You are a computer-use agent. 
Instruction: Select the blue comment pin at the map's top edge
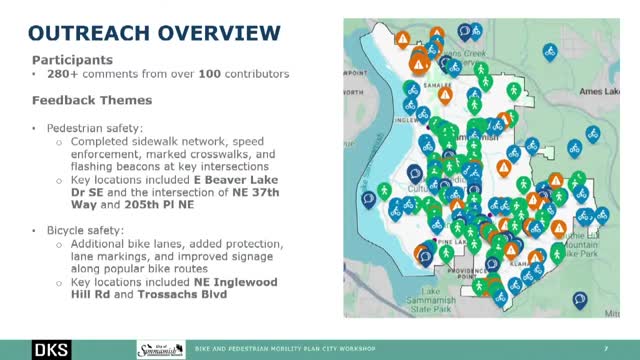[x=464, y=31]
